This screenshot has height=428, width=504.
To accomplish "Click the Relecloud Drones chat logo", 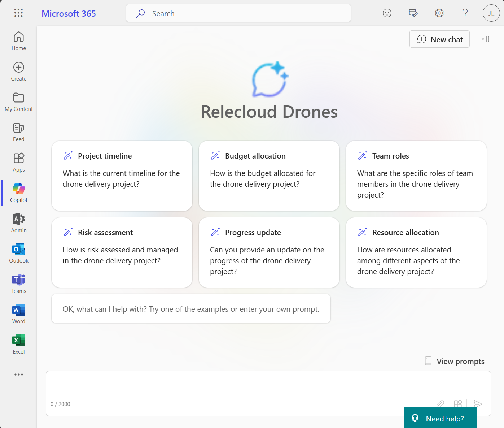I will pyautogui.click(x=270, y=79).
